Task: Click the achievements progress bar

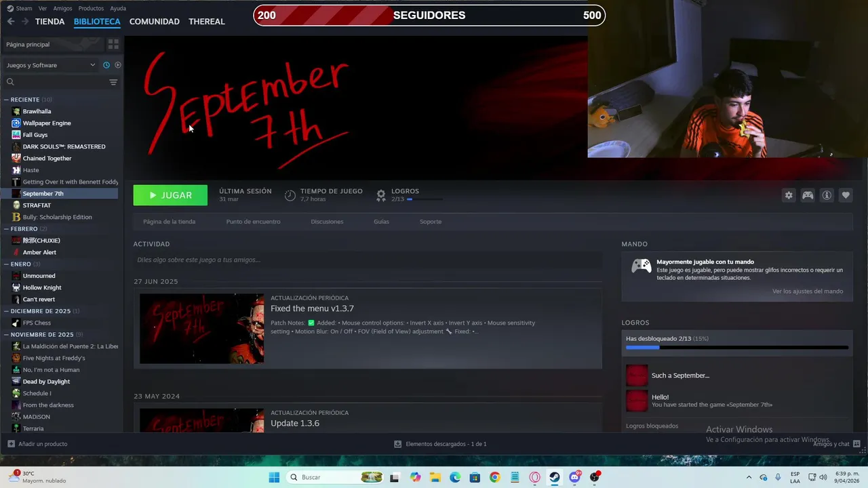Action: (737, 348)
